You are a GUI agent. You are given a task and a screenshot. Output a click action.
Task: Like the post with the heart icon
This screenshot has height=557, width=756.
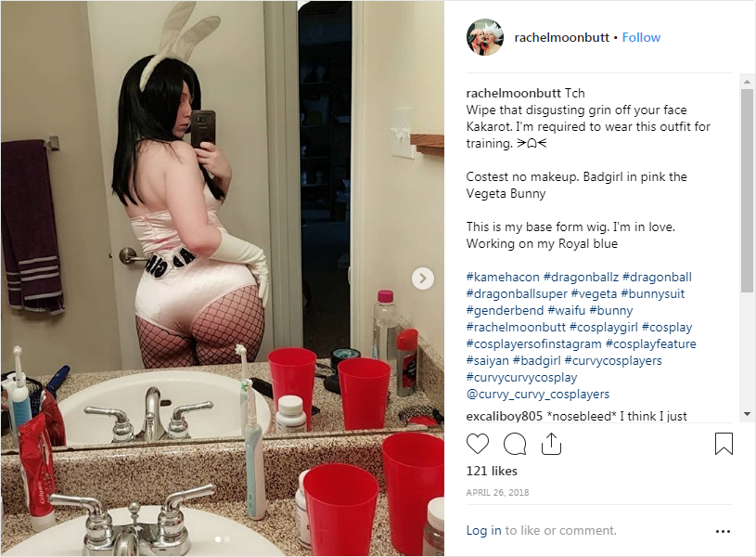click(x=478, y=444)
